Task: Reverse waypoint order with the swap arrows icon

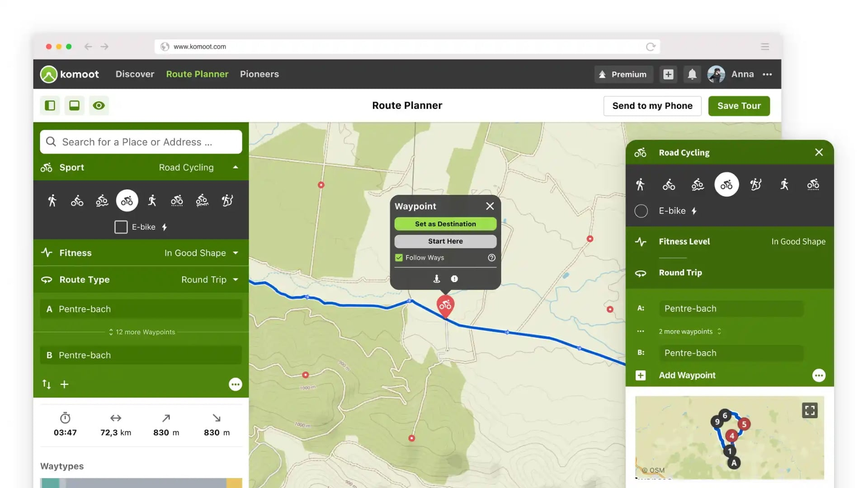Action: pyautogui.click(x=47, y=384)
